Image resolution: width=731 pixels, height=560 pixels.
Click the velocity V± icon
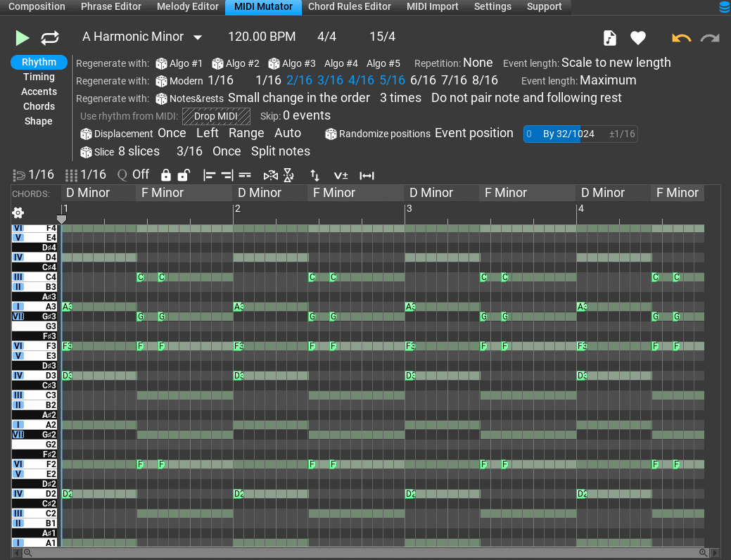[x=341, y=176]
